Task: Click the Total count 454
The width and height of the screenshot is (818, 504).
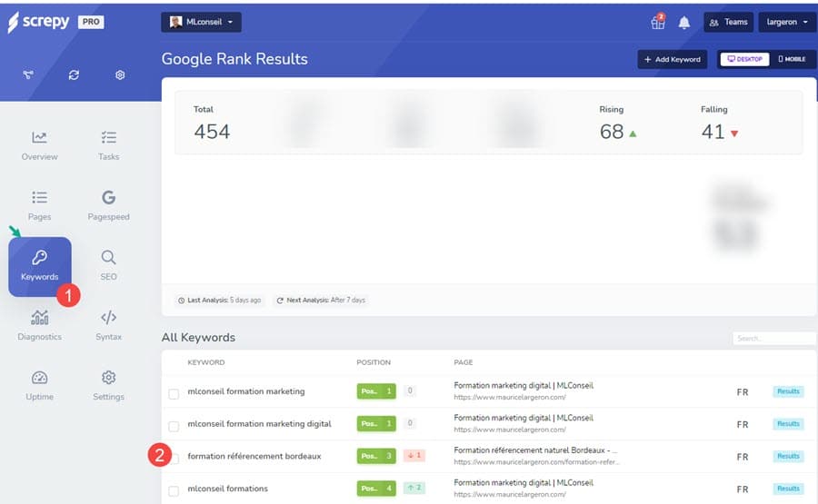Action: (x=212, y=132)
